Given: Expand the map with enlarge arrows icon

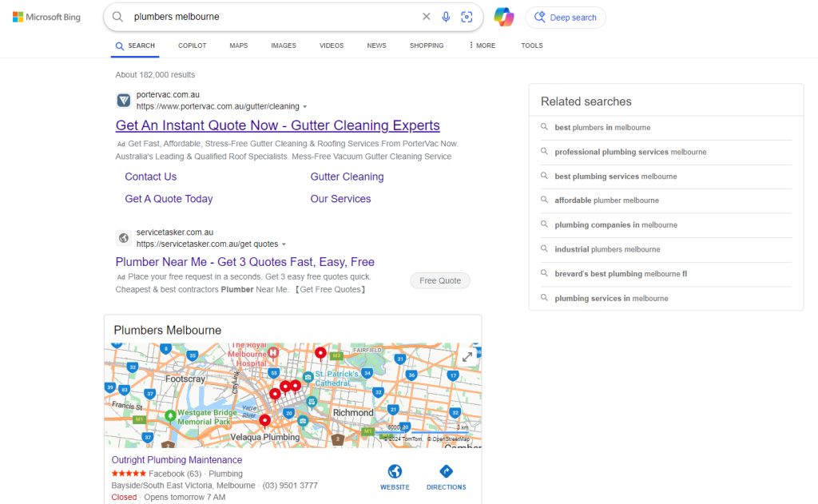Looking at the screenshot, I should tap(467, 357).
